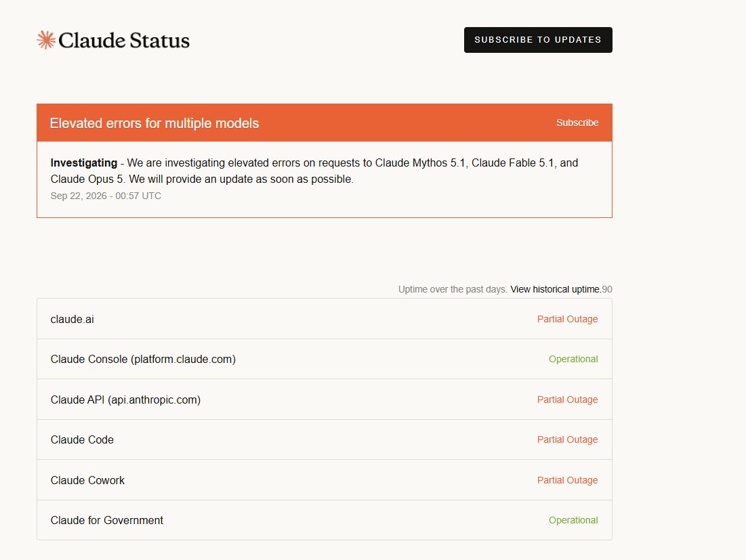The height and width of the screenshot is (560, 746).
Task: Click Partial Outage status for Claude Cowork
Action: click(567, 480)
